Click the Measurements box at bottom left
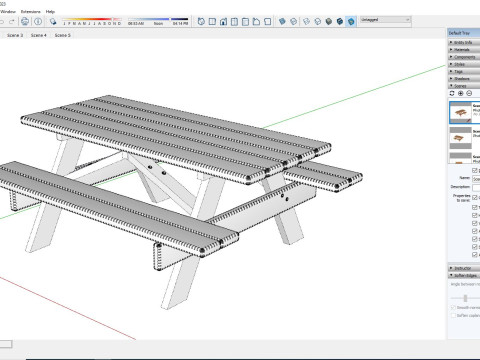The height and width of the screenshot is (360, 480). point(6,344)
